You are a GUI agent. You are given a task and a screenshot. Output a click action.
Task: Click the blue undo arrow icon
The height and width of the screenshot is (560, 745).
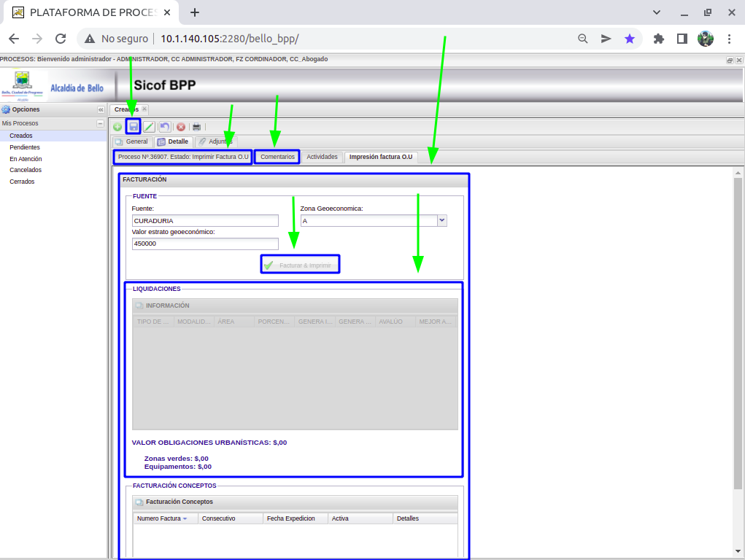(x=165, y=127)
